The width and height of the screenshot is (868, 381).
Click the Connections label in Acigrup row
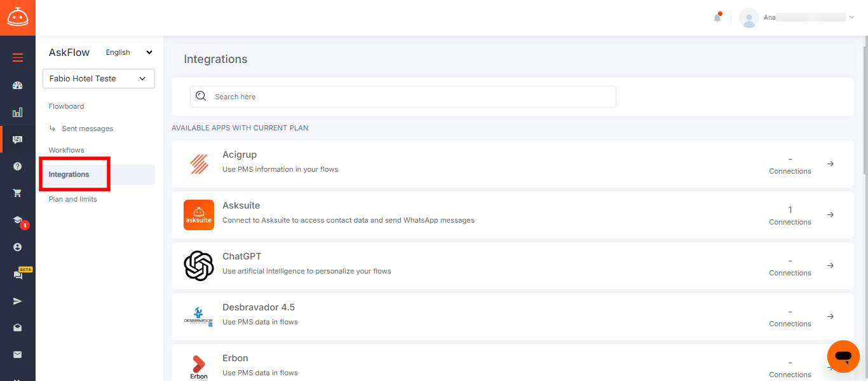pos(790,171)
